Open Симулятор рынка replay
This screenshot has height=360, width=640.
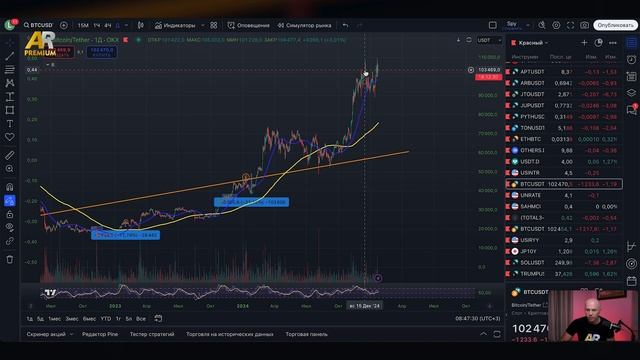(304, 25)
